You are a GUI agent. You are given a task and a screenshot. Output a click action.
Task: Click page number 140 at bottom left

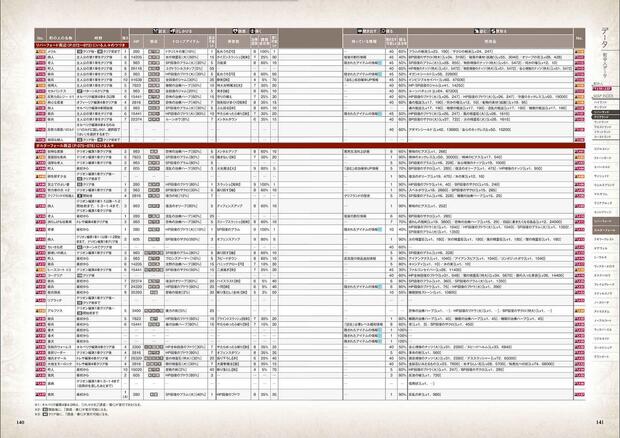(21, 420)
